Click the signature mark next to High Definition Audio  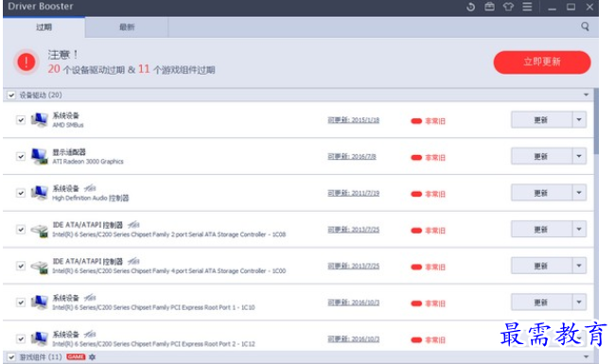point(90,188)
